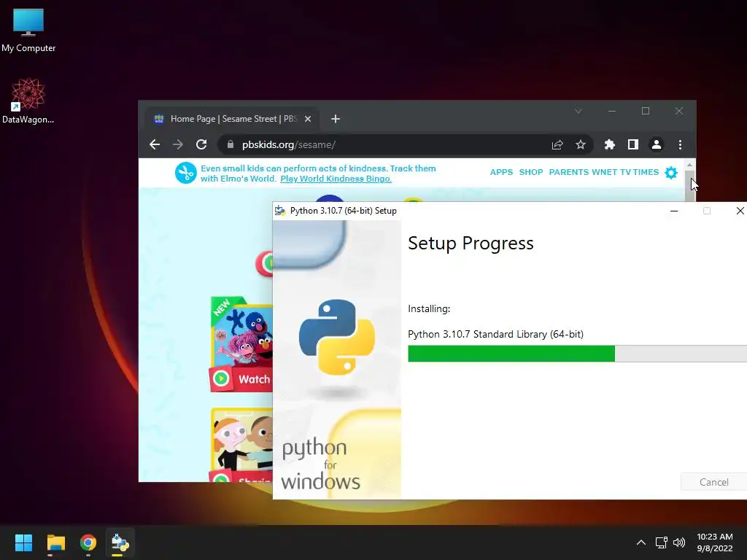The height and width of the screenshot is (560, 747).
Task: Open a new Chrome tab with plus
Action: 336,119
